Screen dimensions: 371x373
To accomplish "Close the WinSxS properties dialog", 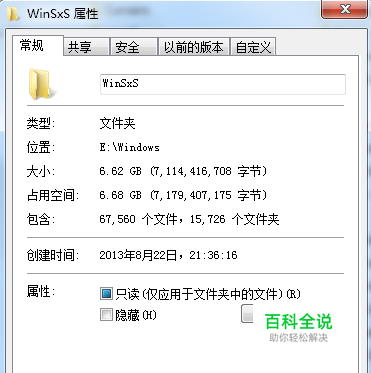I will point(345,9).
